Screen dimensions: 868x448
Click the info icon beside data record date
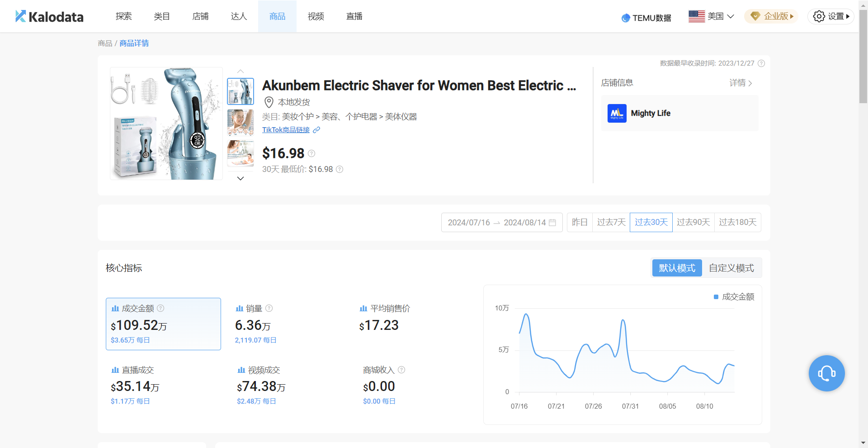coord(761,63)
